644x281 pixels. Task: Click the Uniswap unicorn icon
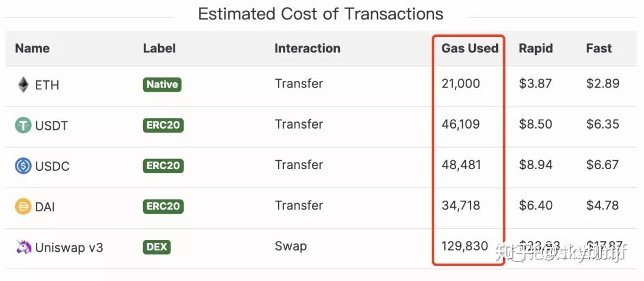pyautogui.click(x=23, y=246)
